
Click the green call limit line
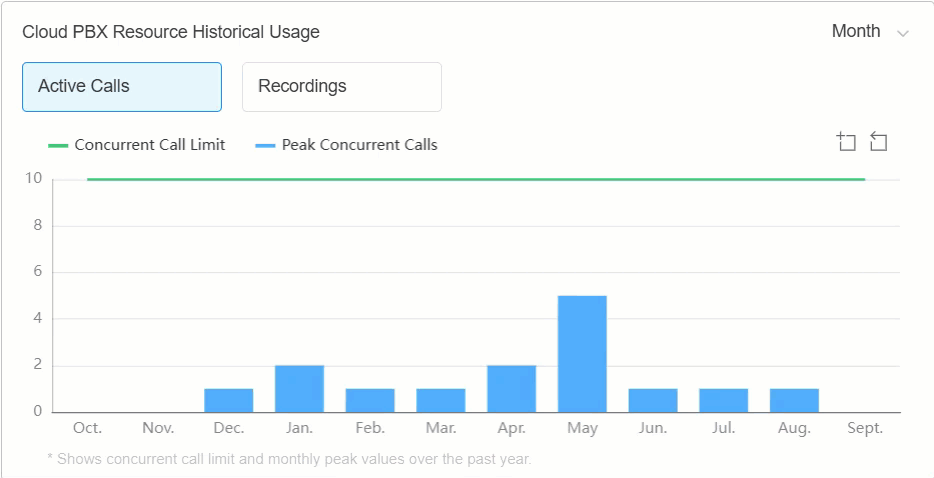pos(476,179)
